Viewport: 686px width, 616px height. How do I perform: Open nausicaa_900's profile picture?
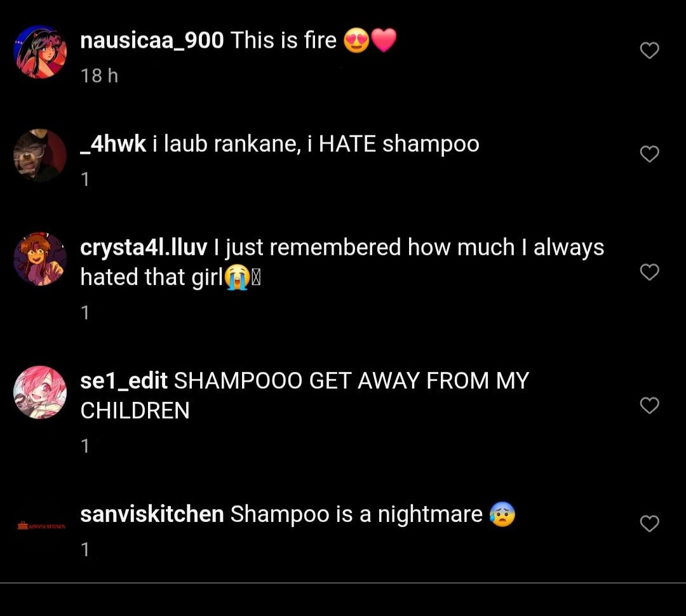click(40, 51)
